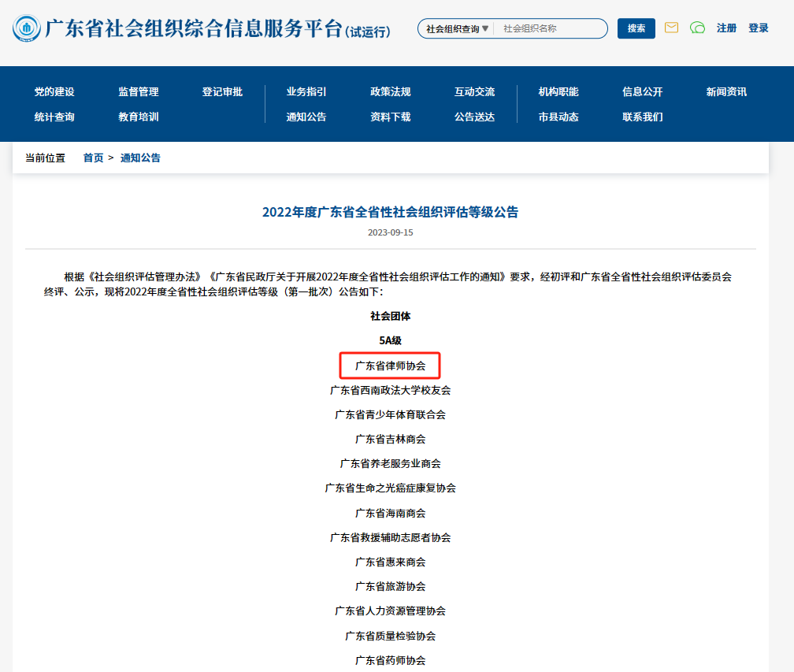Go to 首页 in the breadcrumb
The width and height of the screenshot is (794, 672).
point(93,158)
